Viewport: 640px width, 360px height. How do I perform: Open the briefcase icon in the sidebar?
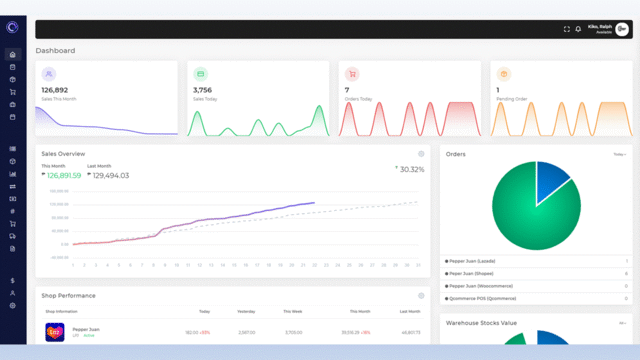coord(13,104)
